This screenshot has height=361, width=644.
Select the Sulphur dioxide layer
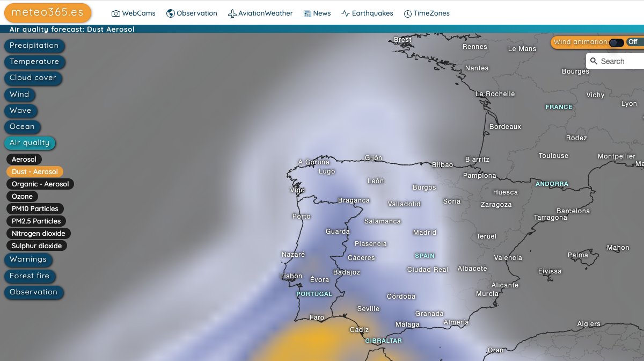pos(37,246)
